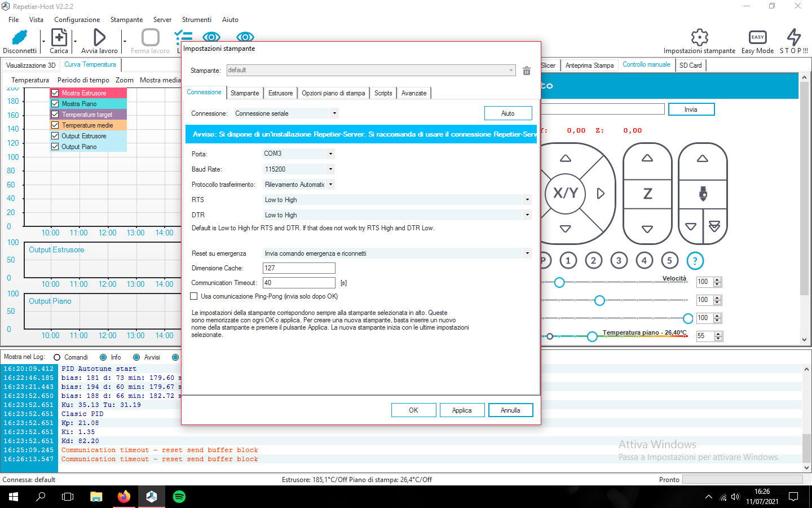Image resolution: width=812 pixels, height=508 pixels.
Task: Click the blue question mark help circle
Action: pyautogui.click(x=695, y=260)
